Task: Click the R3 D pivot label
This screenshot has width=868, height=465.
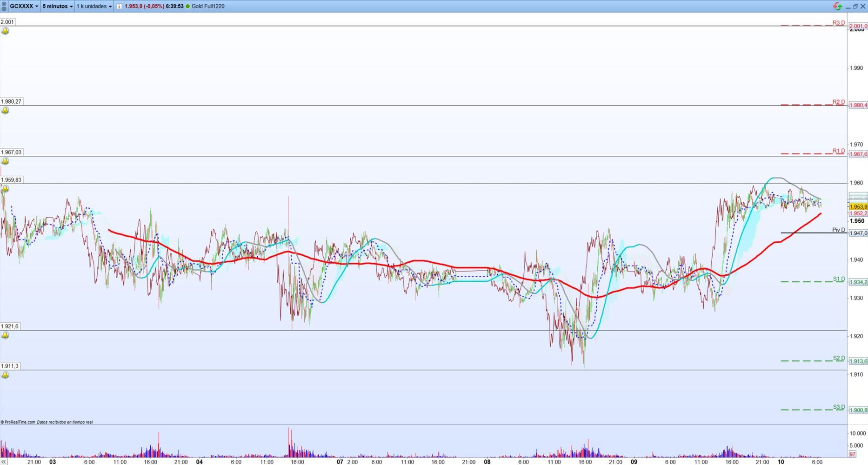Action: (x=839, y=23)
